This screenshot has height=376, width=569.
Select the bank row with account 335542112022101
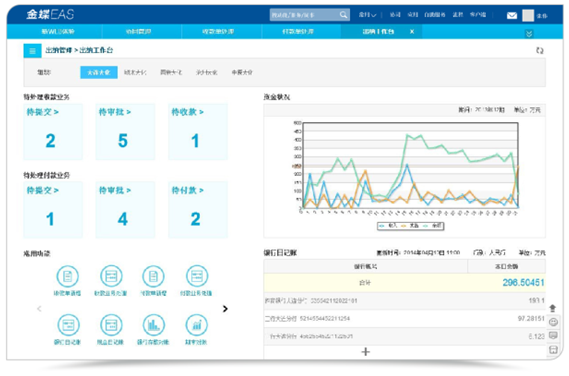[405, 301]
